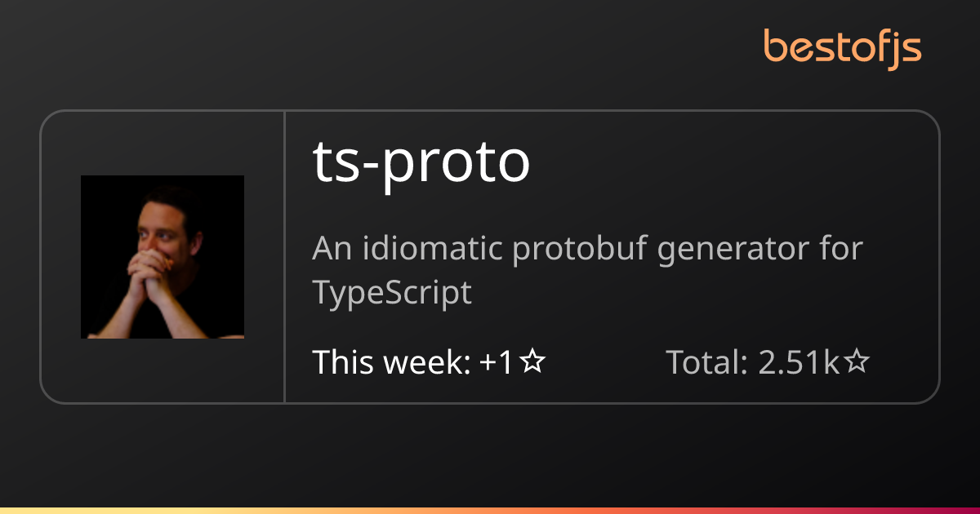Click the bestofjs logo
The image size is (980, 514).
click(x=842, y=47)
